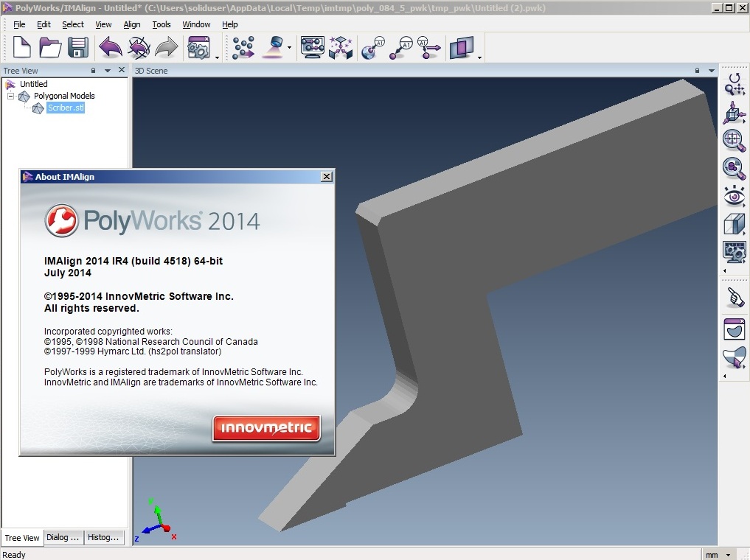Image resolution: width=750 pixels, height=560 pixels.
Task: Open the View menu
Action: pyautogui.click(x=103, y=24)
